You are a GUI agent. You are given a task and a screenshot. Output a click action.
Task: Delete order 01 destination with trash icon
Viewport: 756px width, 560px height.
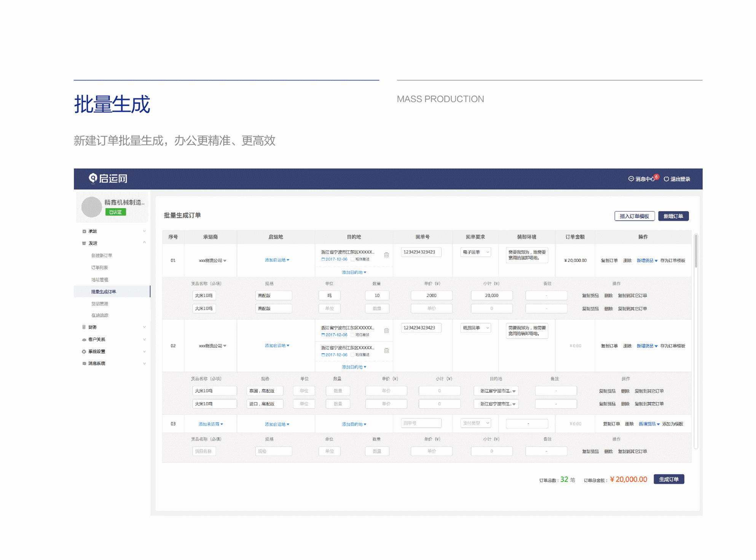tap(386, 255)
